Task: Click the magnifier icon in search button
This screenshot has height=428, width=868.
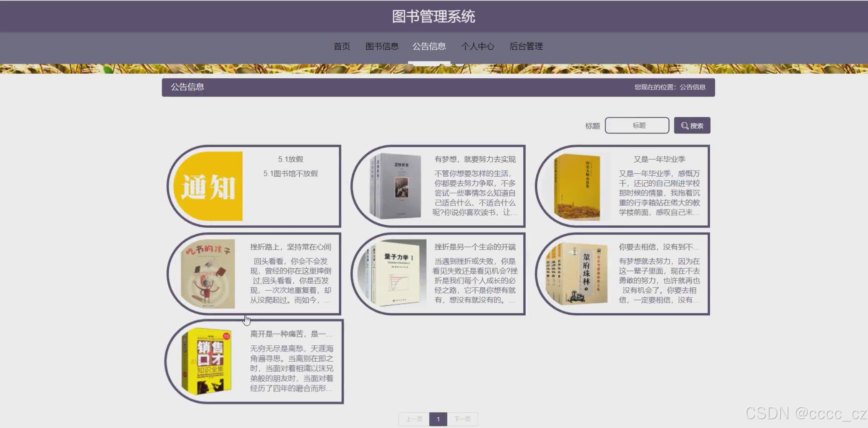Action: coord(684,126)
